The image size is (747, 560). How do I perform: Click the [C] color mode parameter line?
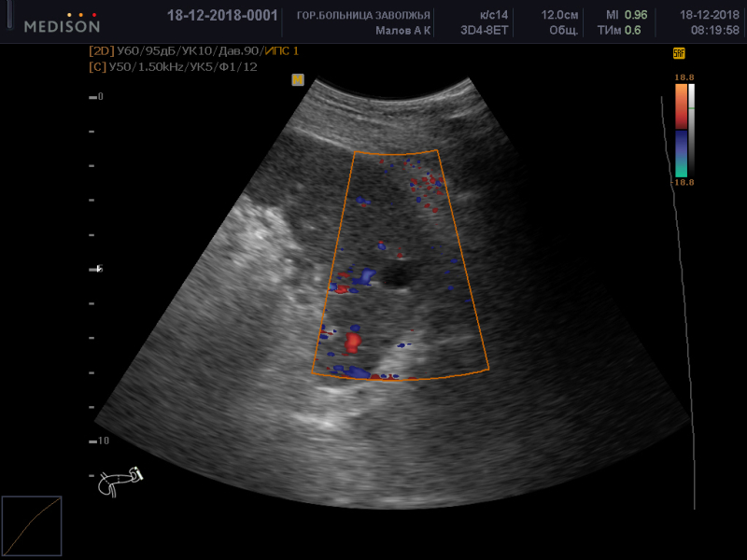(x=173, y=66)
